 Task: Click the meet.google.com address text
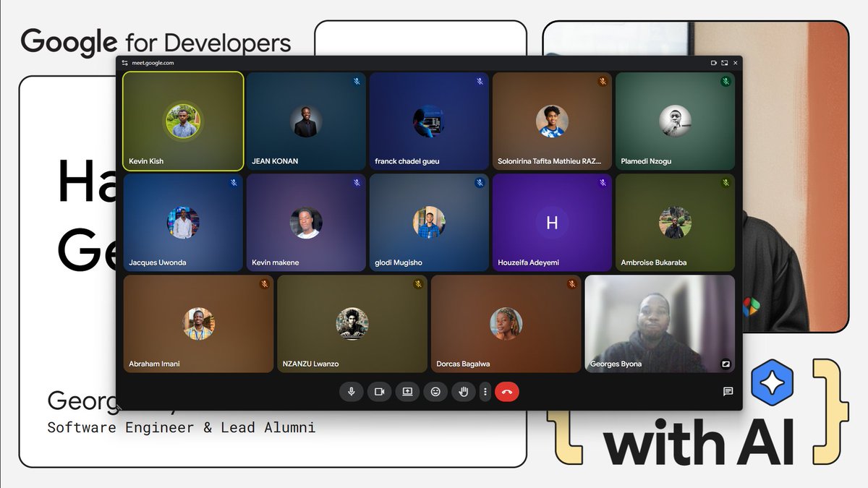point(153,63)
